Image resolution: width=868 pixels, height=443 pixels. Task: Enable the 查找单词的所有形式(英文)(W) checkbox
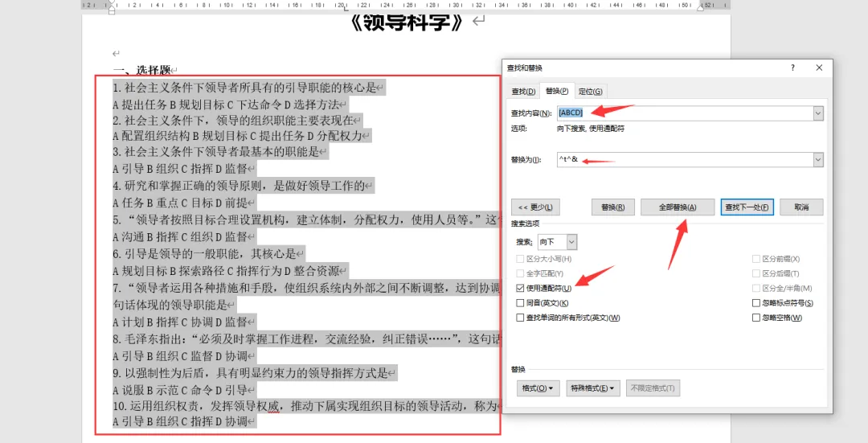click(520, 318)
